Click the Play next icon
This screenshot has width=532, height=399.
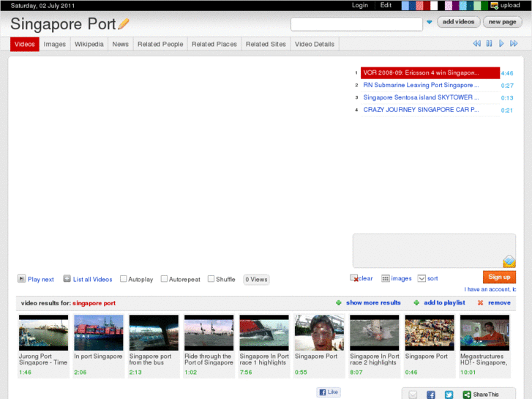21,279
